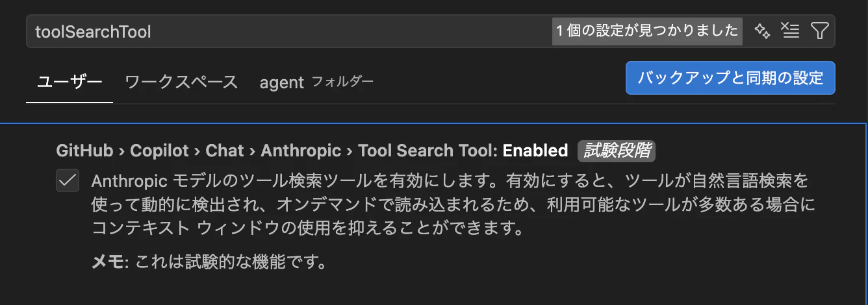Switch to the agent フォルダー tab
The height and width of the screenshot is (305, 868).
click(316, 82)
